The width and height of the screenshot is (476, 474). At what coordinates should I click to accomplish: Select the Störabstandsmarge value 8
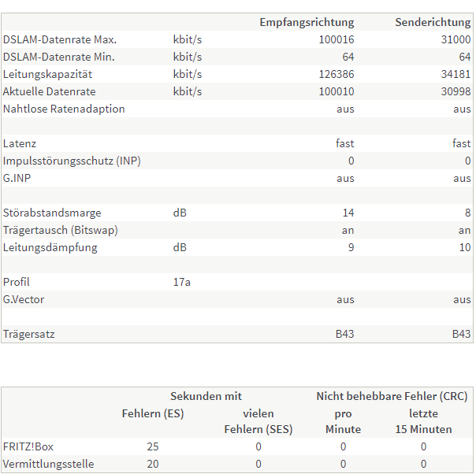click(468, 213)
